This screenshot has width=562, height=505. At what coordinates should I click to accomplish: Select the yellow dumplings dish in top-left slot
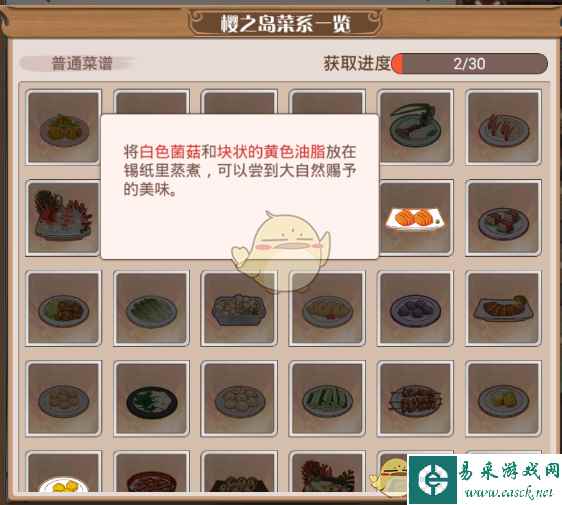click(x=63, y=127)
